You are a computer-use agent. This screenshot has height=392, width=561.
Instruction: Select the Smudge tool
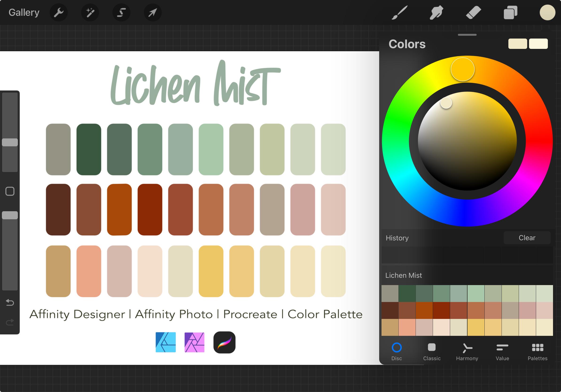click(436, 12)
